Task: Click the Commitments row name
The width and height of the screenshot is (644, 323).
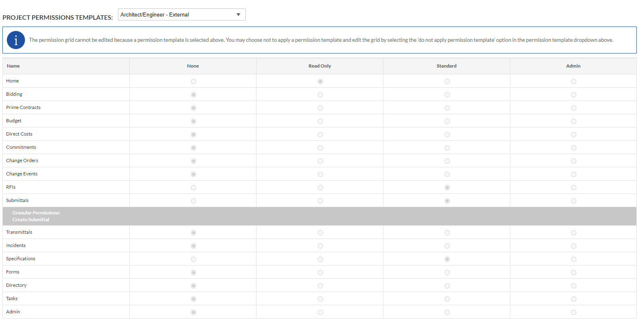Action: [x=21, y=147]
